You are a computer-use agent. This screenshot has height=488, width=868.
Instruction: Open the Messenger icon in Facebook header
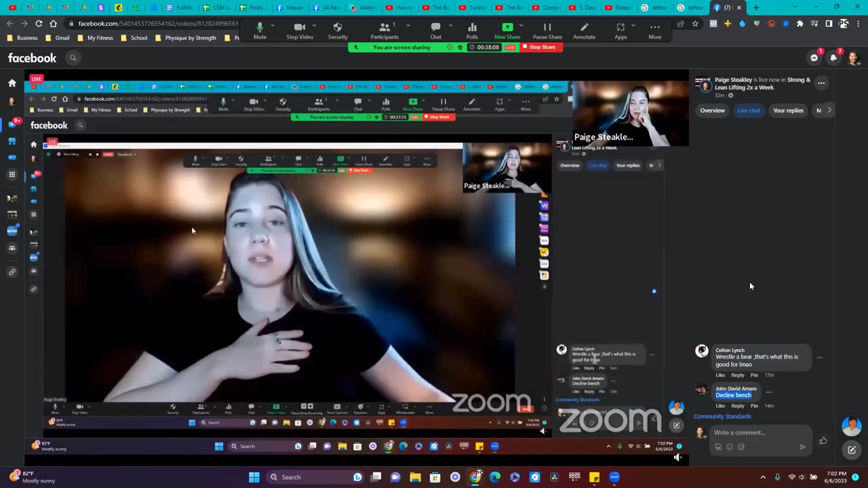click(814, 58)
